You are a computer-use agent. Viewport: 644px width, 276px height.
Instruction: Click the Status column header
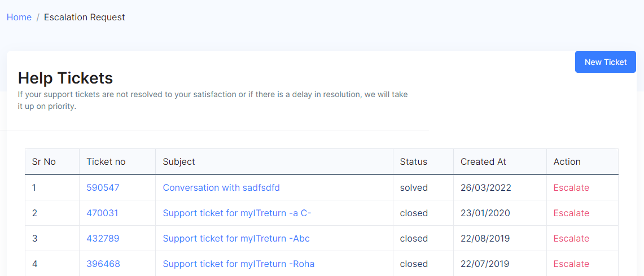[x=414, y=162]
